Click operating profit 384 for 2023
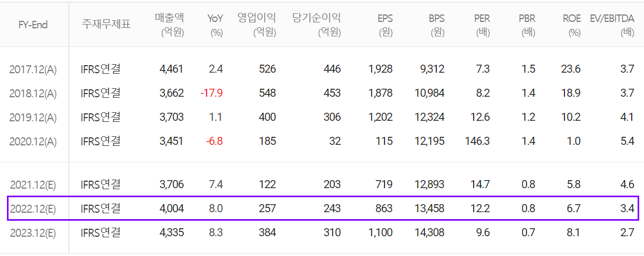This screenshot has height=256, width=644. [267, 232]
